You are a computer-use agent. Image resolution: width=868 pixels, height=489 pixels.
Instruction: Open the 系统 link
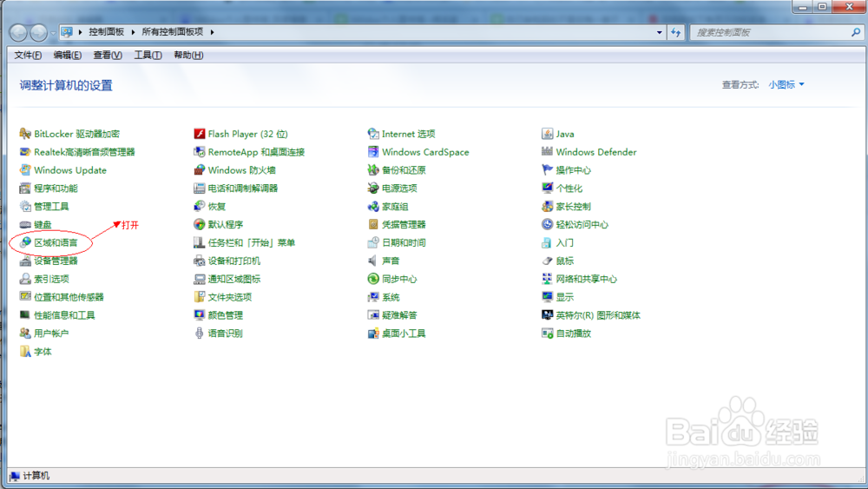391,297
